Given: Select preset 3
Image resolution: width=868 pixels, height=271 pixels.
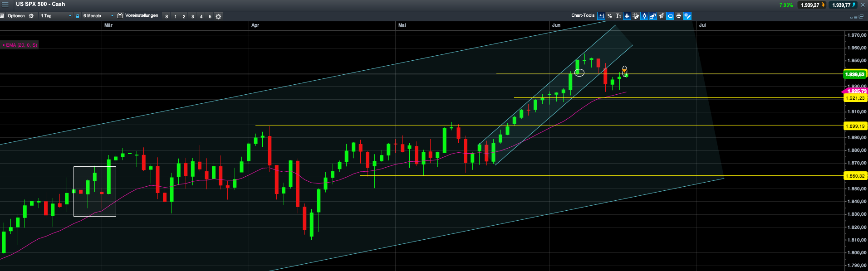Looking at the screenshot, I should (193, 16).
